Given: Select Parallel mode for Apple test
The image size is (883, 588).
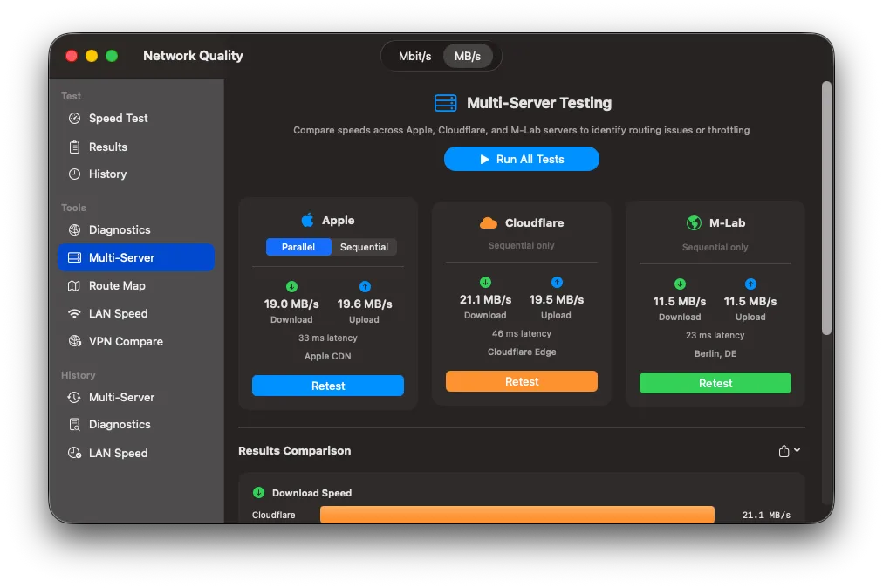Looking at the screenshot, I should [298, 247].
